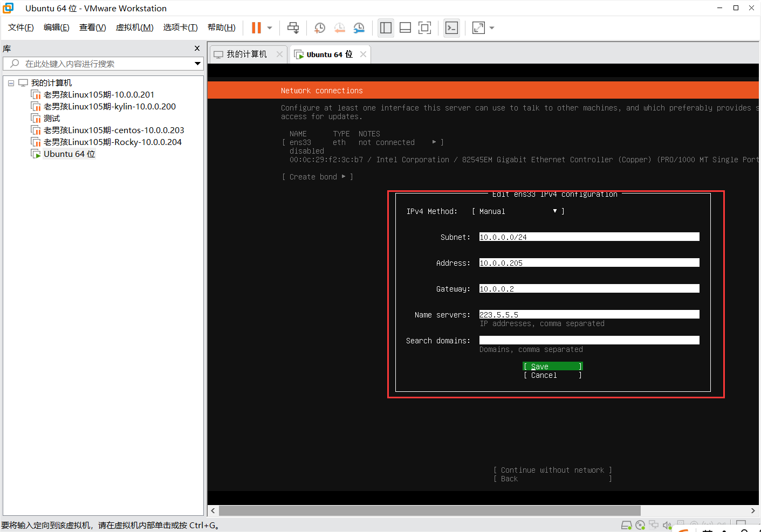Click the VMware Workstation title bar logo

8,8
